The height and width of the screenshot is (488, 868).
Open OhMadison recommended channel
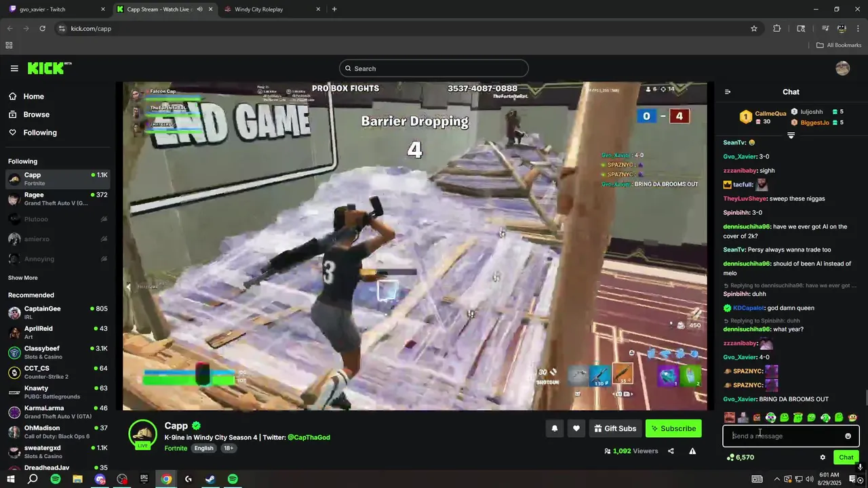point(58,432)
